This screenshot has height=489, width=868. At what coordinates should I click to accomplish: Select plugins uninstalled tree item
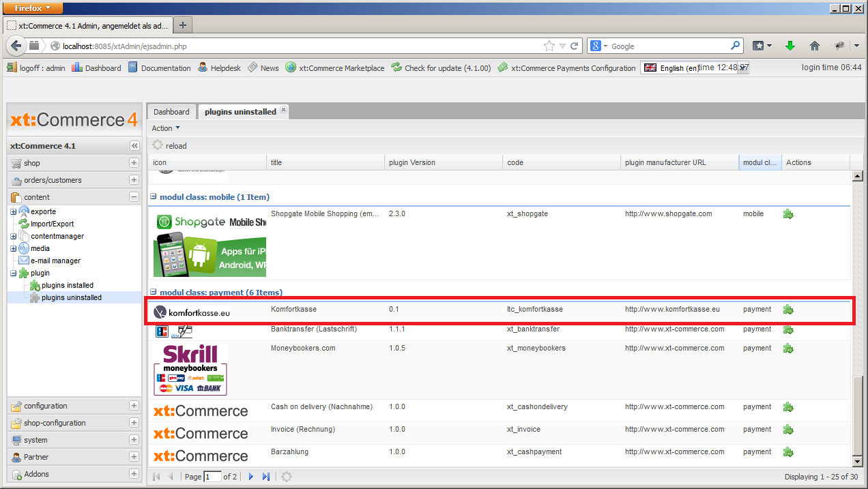(72, 297)
